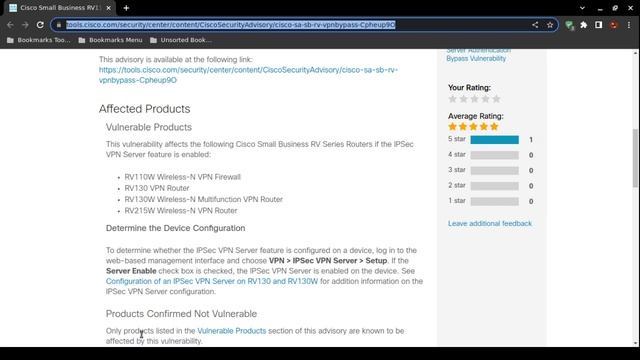Open the Extensions puzzle-piece menu

tap(584, 25)
